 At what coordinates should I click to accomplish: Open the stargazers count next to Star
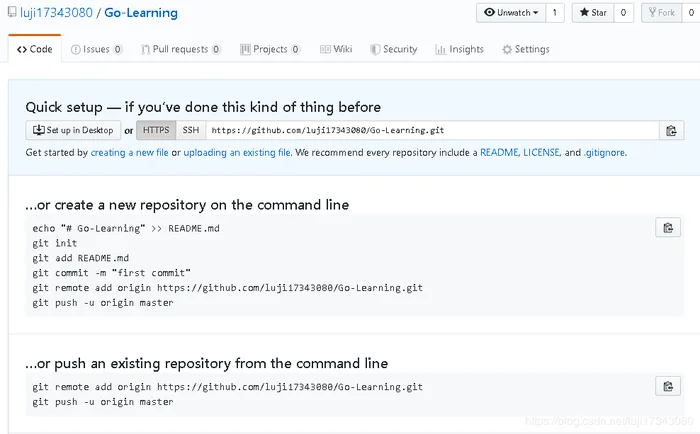[x=624, y=13]
